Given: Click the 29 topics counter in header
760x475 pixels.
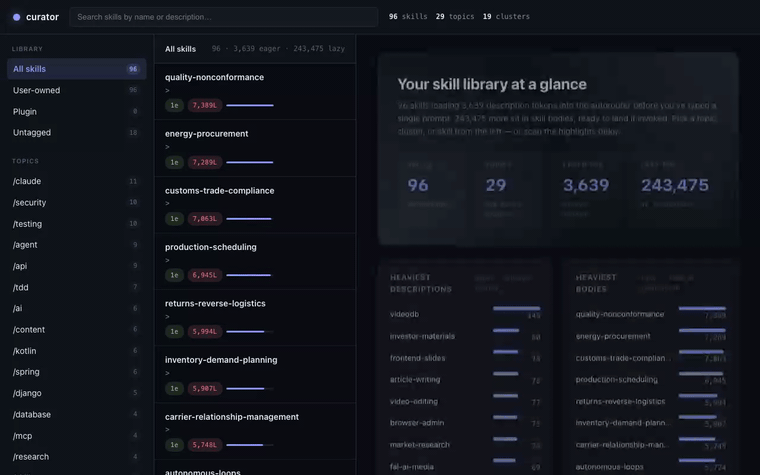Looking at the screenshot, I should pyautogui.click(x=455, y=16).
